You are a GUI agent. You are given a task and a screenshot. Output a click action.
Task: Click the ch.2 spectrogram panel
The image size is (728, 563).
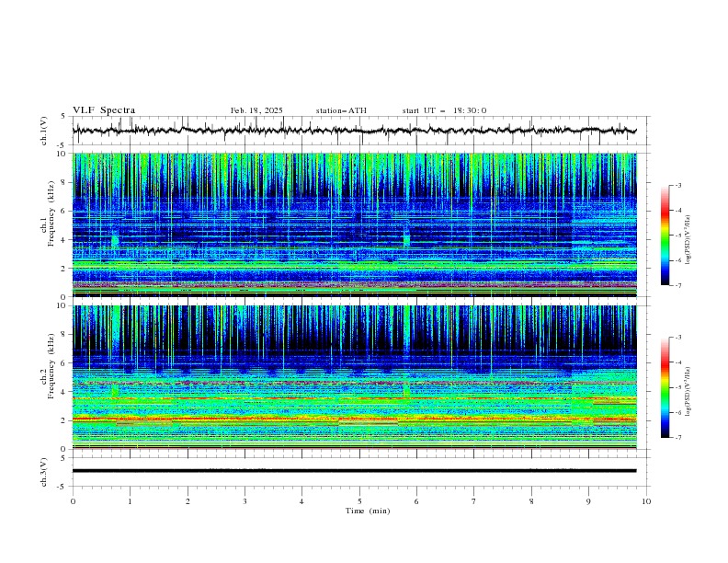point(354,377)
